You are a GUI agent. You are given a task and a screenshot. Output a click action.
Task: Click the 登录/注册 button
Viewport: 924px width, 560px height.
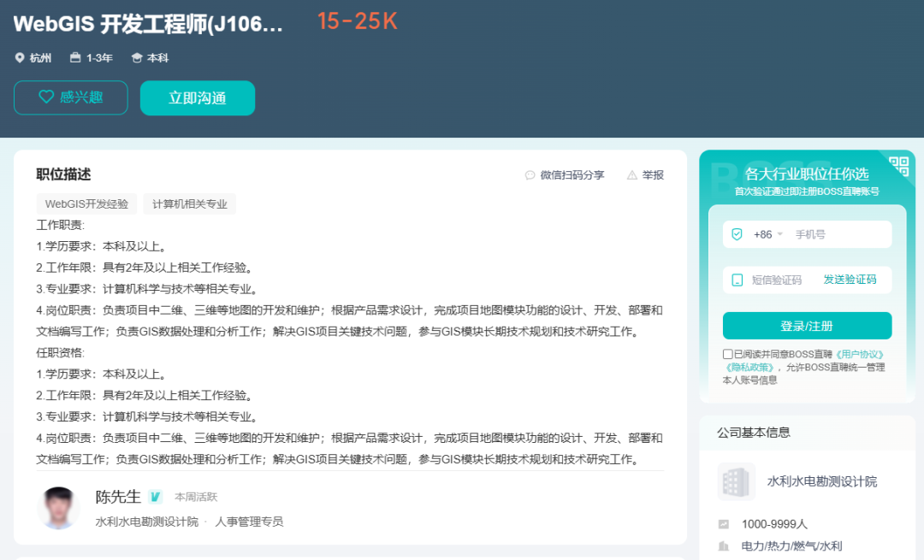807,326
